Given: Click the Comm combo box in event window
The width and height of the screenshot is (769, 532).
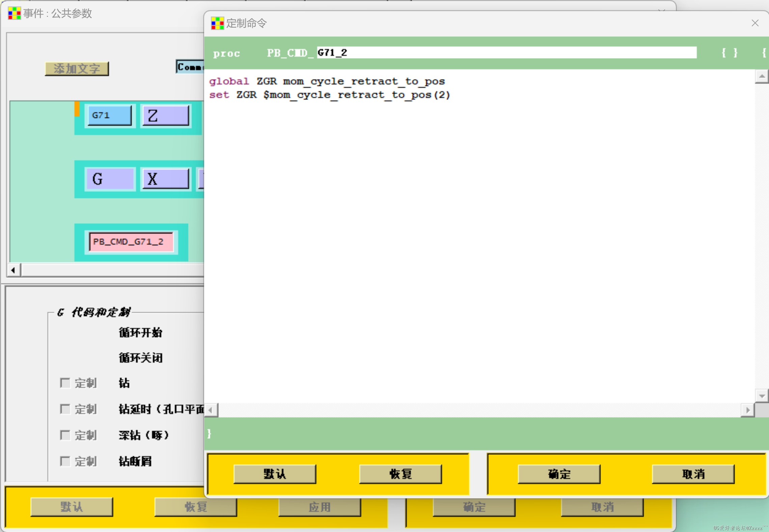Looking at the screenshot, I should [190, 67].
